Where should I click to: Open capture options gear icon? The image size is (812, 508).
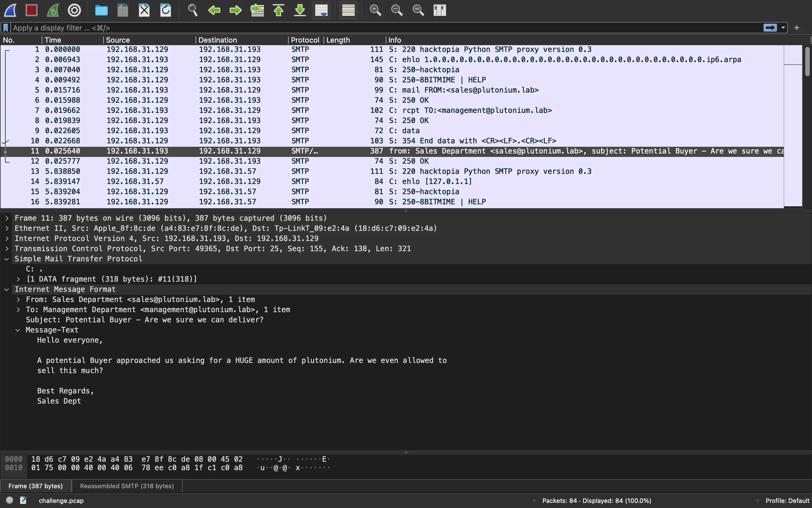pos(74,10)
